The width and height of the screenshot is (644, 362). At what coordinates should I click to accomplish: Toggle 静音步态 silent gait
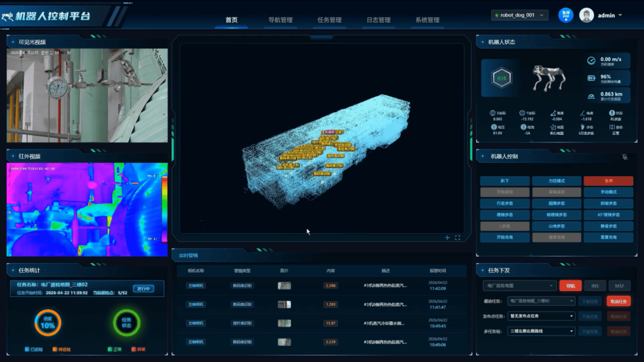(x=608, y=226)
